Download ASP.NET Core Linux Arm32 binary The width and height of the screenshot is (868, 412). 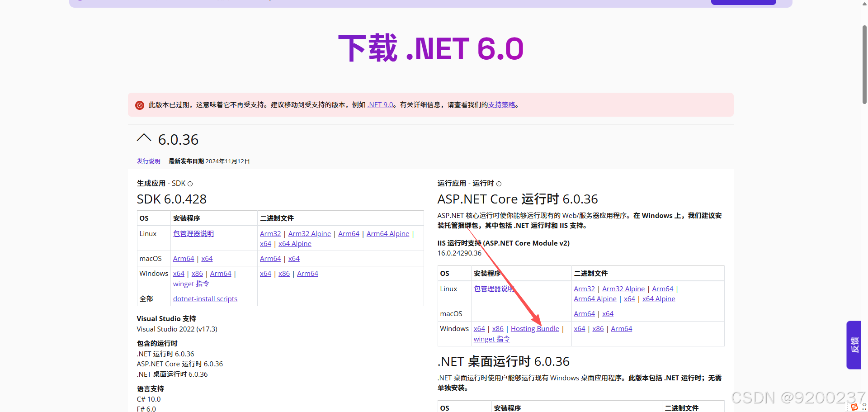coord(584,289)
